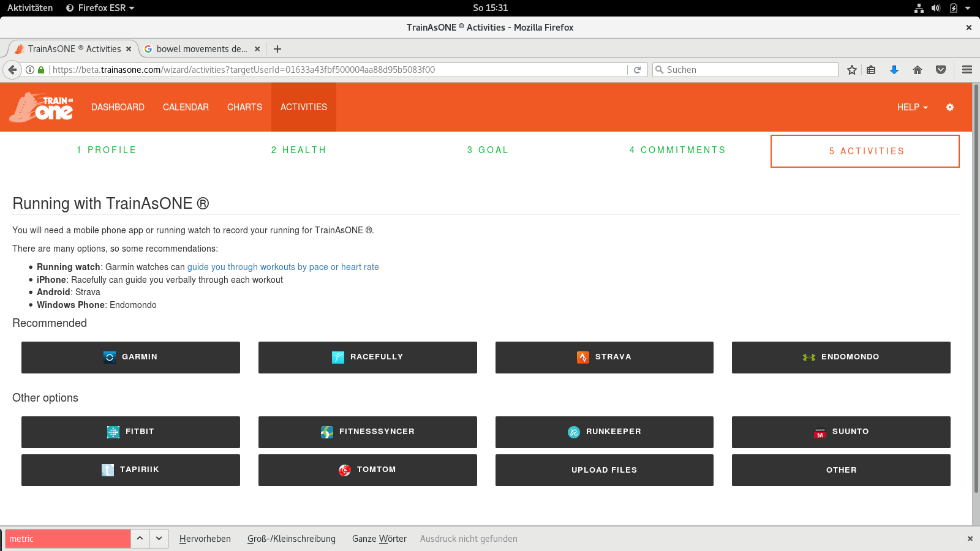Viewport: 980px width, 551px height.
Task: Select the Strava button
Action: point(605,358)
